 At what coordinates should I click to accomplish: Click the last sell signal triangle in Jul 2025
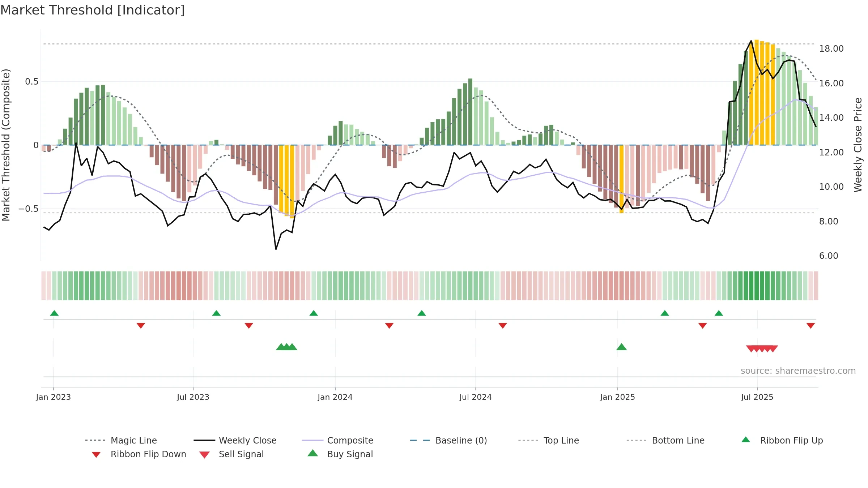[773, 349]
